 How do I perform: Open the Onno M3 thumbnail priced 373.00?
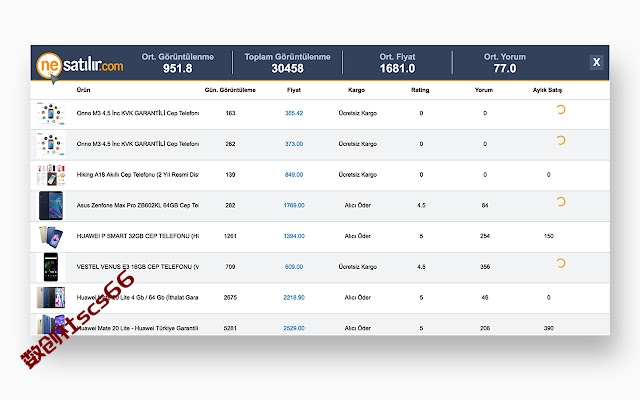pos(51,144)
